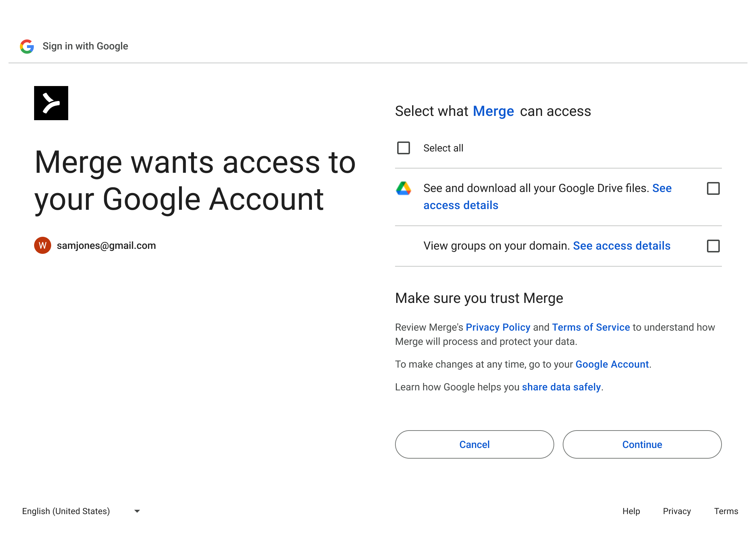Follow the share data safely link
The image size is (756, 534).
561,387
